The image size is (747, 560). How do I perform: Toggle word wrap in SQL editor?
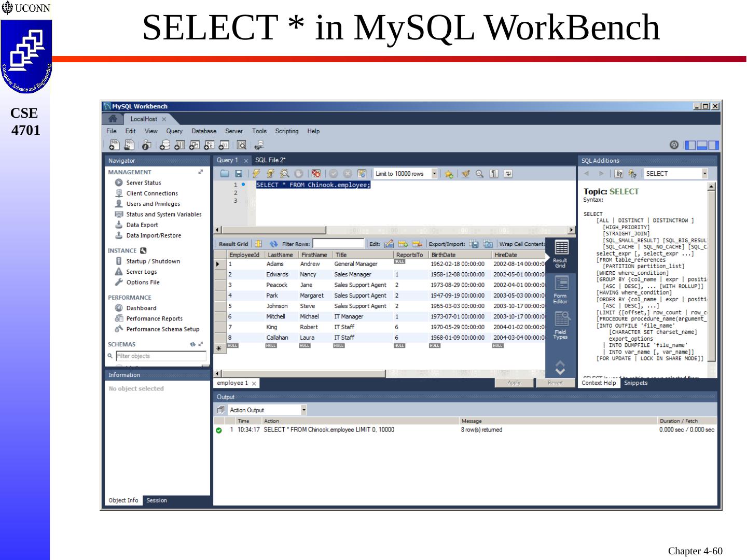click(508, 174)
